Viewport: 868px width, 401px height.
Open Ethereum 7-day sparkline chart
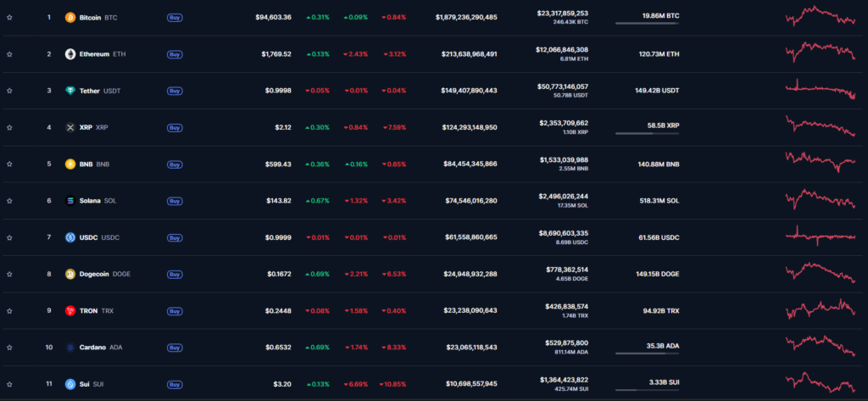pyautogui.click(x=821, y=52)
